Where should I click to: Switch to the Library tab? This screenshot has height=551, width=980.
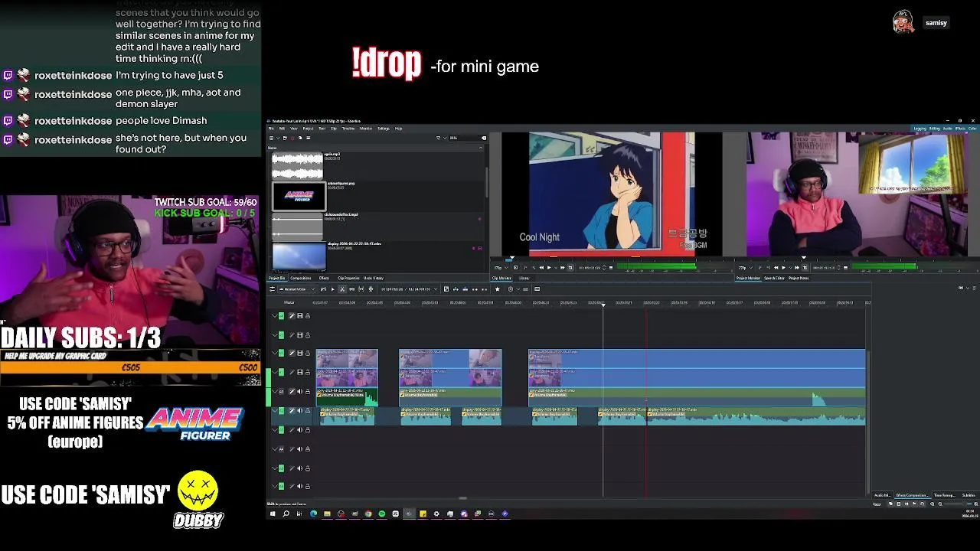[524, 278]
